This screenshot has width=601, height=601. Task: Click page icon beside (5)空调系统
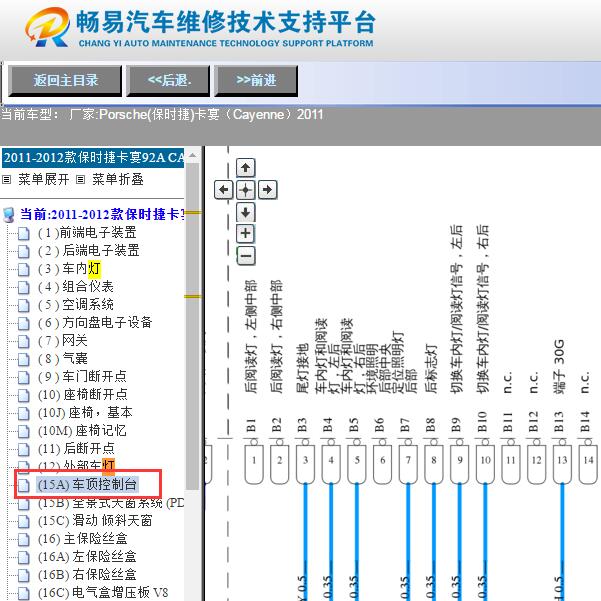[x=23, y=305]
